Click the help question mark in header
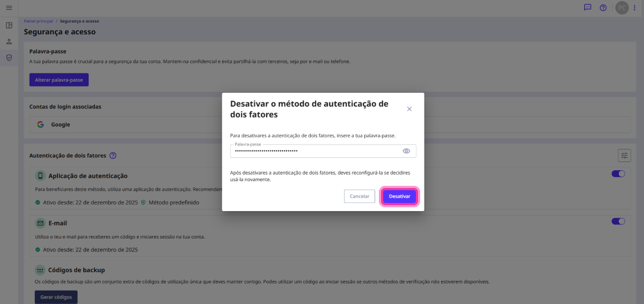 click(x=603, y=8)
